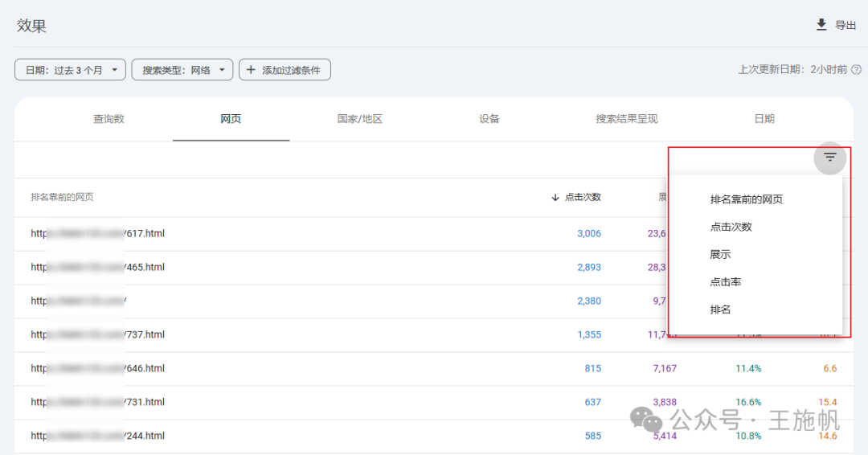Click the download export icon

coord(821,24)
